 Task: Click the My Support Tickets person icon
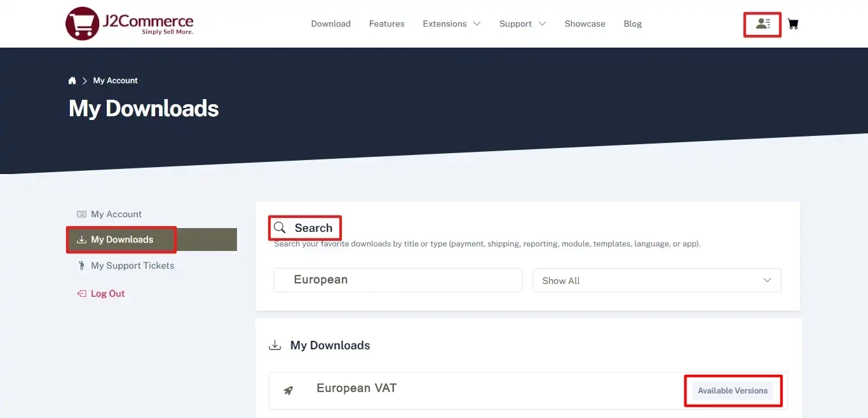(81, 266)
